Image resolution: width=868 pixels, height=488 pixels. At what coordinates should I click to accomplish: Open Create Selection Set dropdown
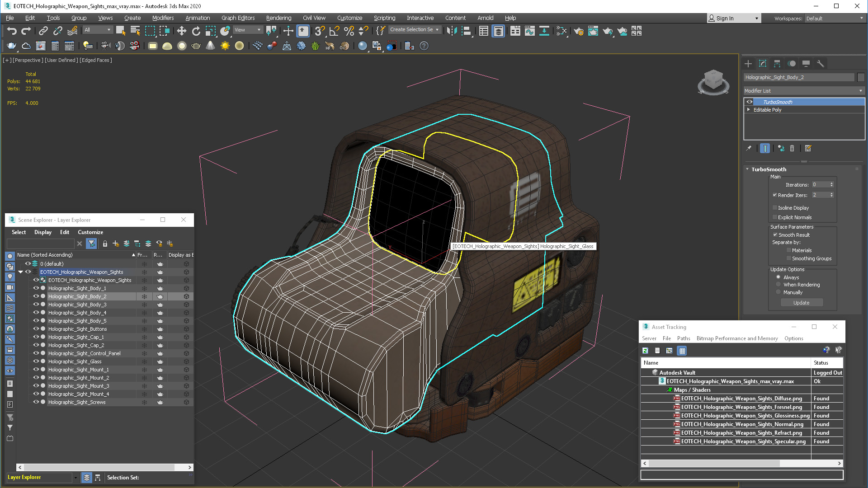tap(415, 30)
